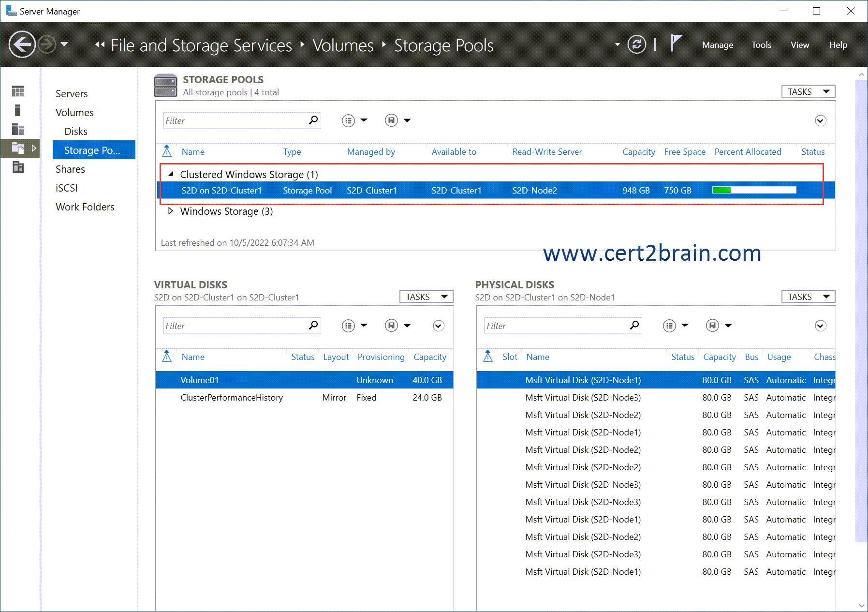Click the refresh icon in header
The image size is (868, 612).
pos(636,45)
